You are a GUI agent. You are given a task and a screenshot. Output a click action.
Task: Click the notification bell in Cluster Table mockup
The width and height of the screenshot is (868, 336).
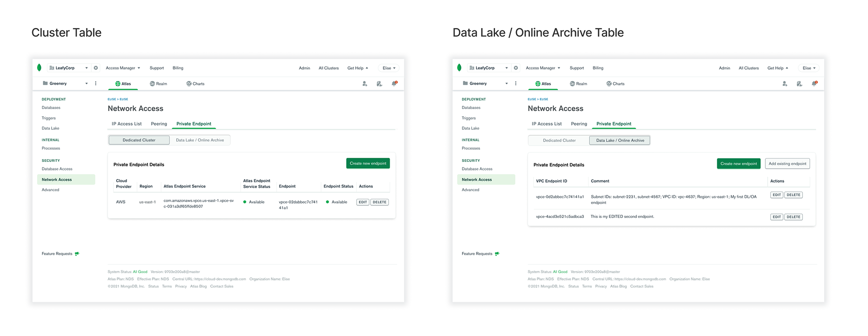tap(394, 84)
